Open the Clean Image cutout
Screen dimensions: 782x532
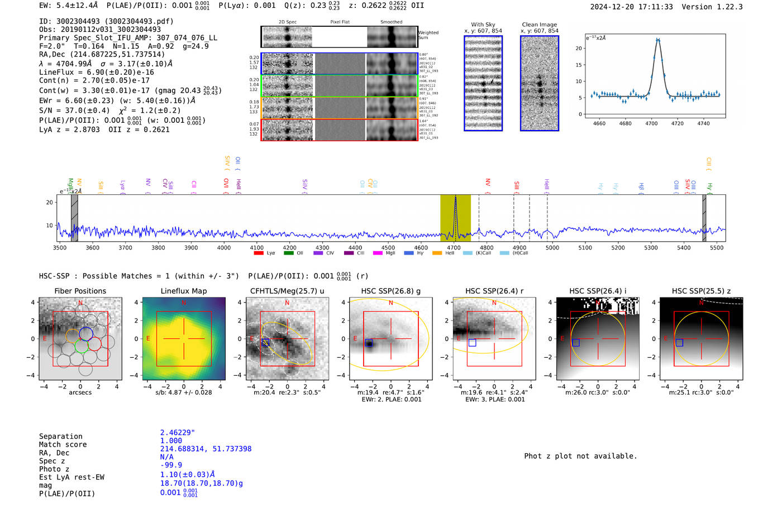pos(540,83)
